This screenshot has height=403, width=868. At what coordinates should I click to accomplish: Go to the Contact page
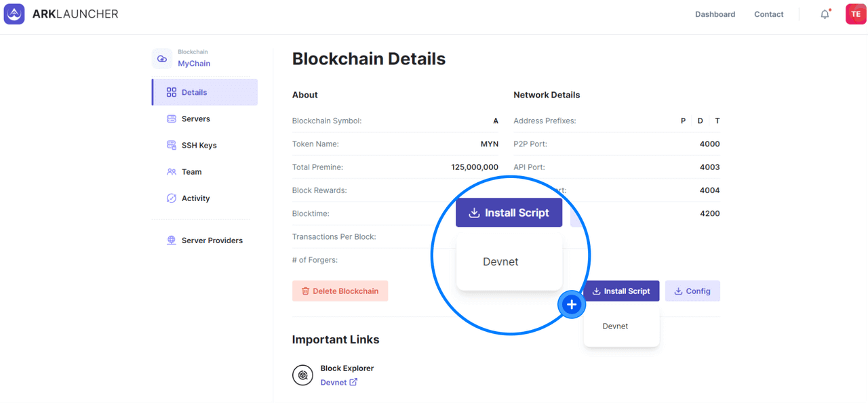(768, 14)
